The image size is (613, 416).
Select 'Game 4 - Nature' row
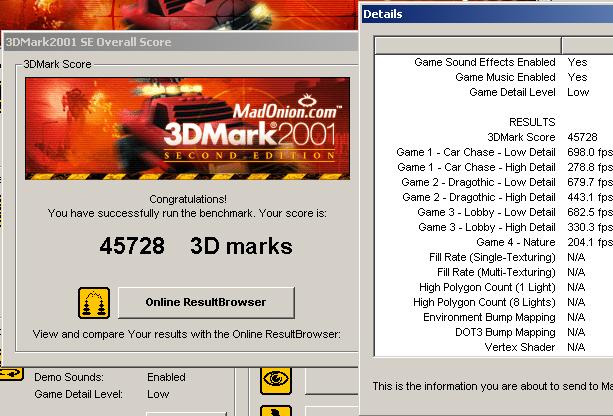(494, 242)
